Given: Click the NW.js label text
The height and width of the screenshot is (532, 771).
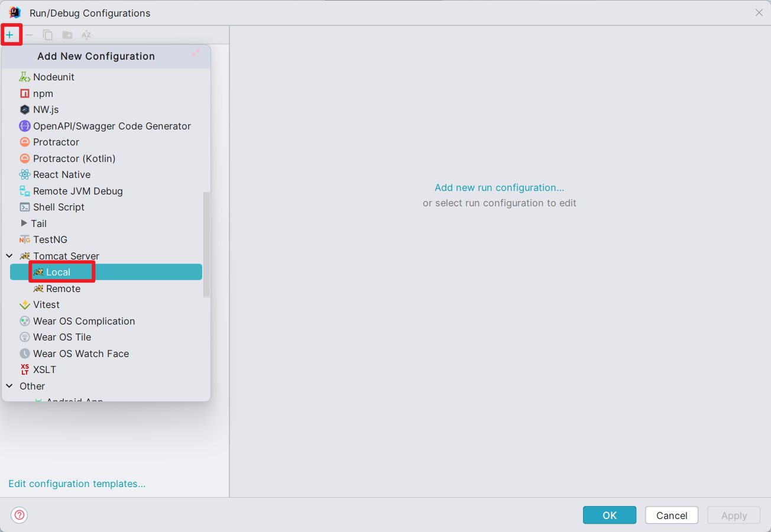Looking at the screenshot, I should pos(46,109).
